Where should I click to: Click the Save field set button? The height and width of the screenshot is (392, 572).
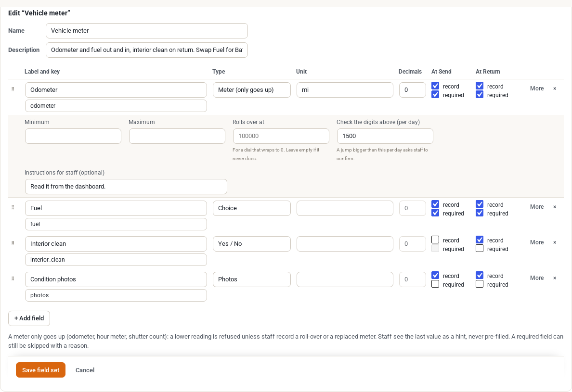click(x=40, y=370)
